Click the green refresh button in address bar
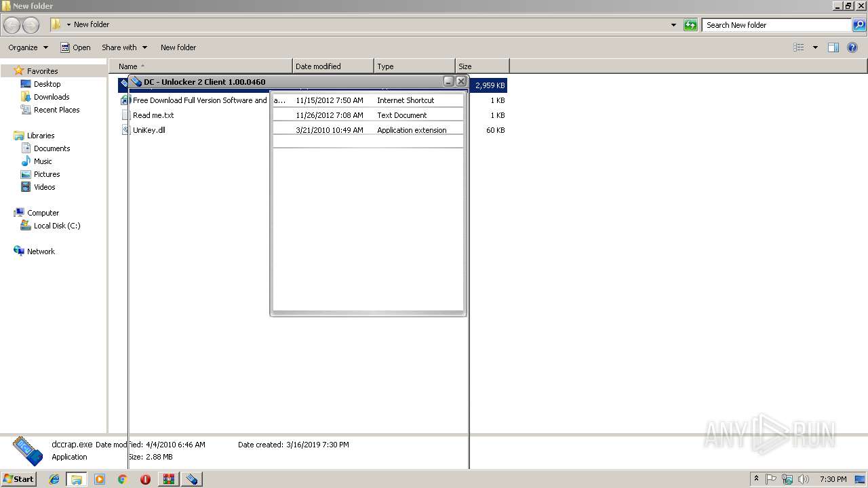 click(690, 25)
